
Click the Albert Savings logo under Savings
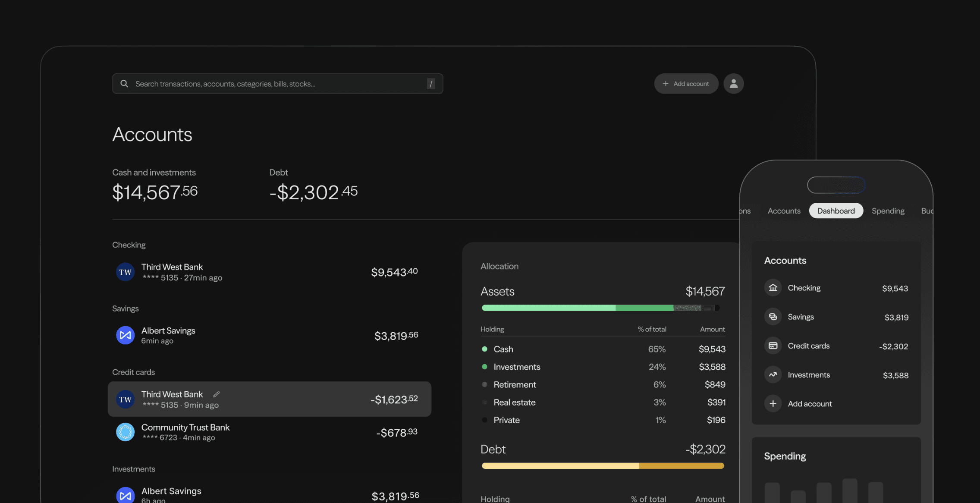125,335
